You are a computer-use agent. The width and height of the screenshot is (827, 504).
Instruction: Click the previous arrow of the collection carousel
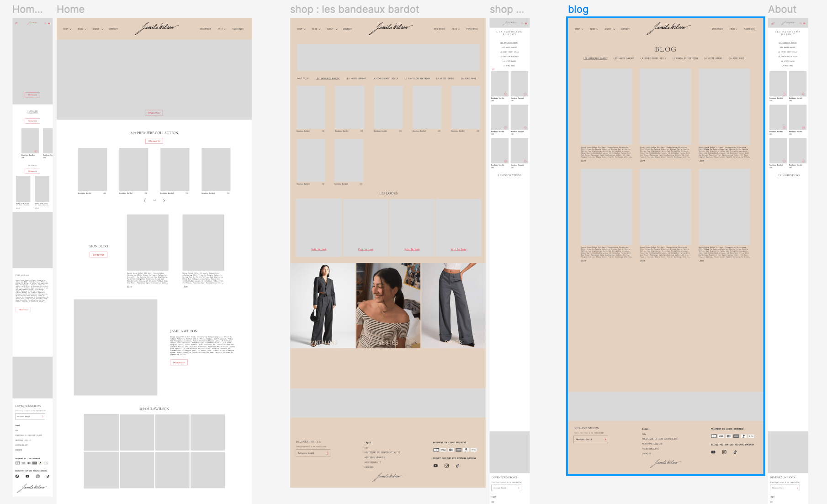(x=145, y=200)
